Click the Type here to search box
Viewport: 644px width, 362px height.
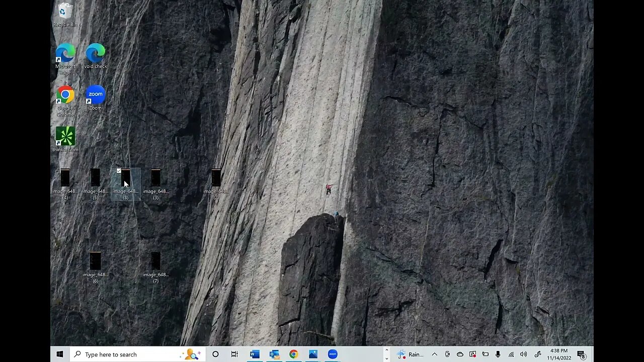[137, 354]
